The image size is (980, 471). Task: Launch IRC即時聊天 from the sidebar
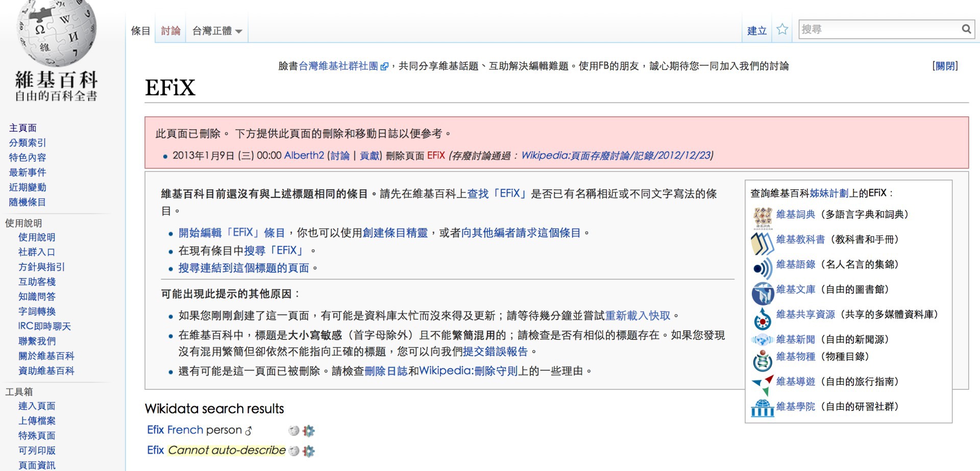click(45, 326)
